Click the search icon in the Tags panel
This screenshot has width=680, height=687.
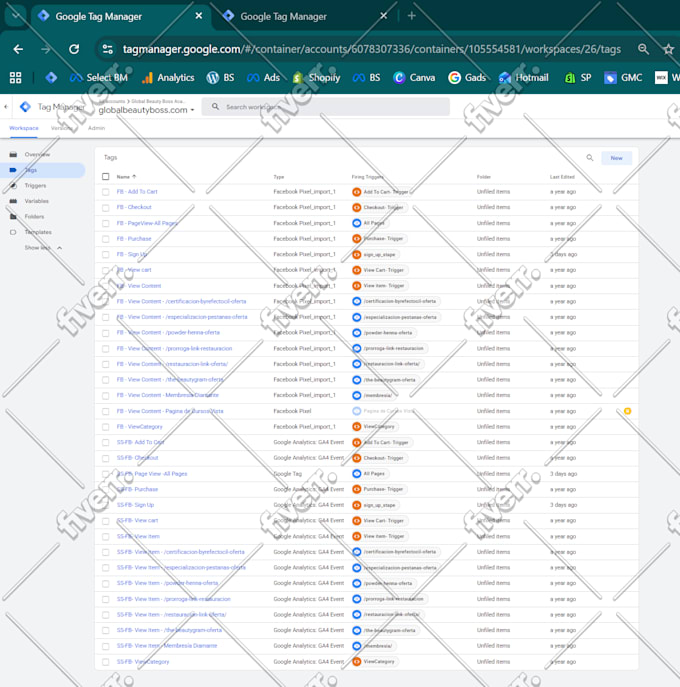pyautogui.click(x=590, y=158)
